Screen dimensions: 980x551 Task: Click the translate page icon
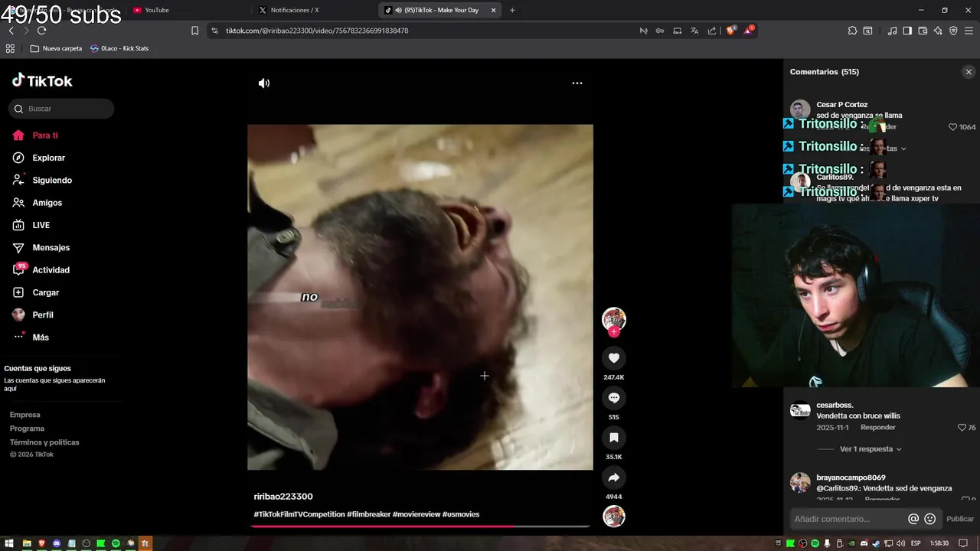click(694, 31)
